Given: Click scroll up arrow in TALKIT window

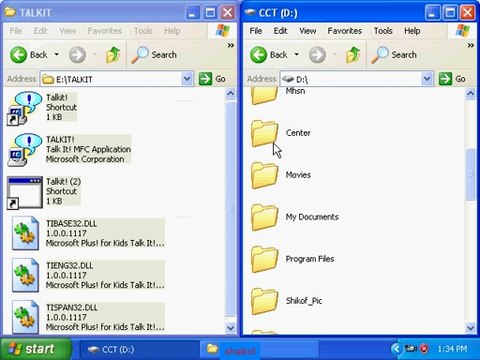Looking at the screenshot, I should click(x=231, y=94).
